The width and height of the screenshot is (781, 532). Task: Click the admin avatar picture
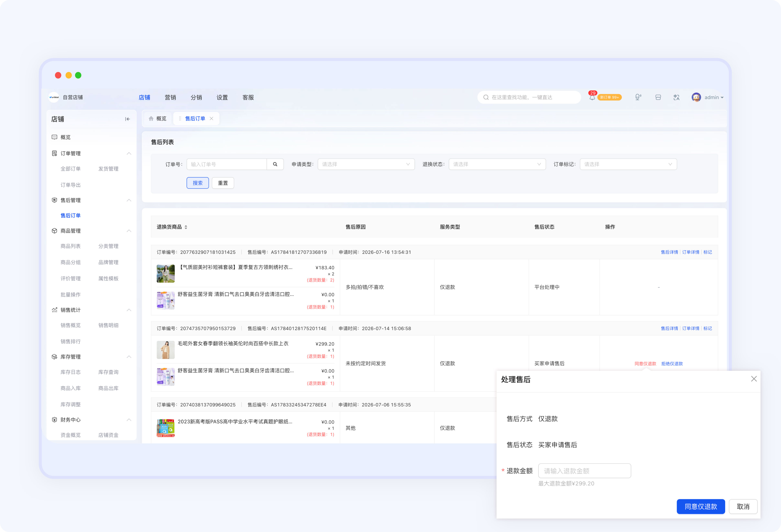696,97
